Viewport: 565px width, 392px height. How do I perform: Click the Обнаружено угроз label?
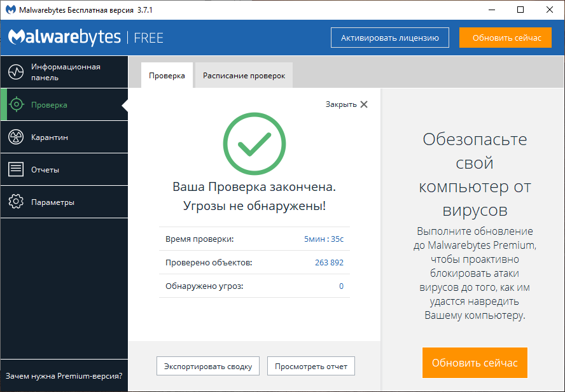204,286
